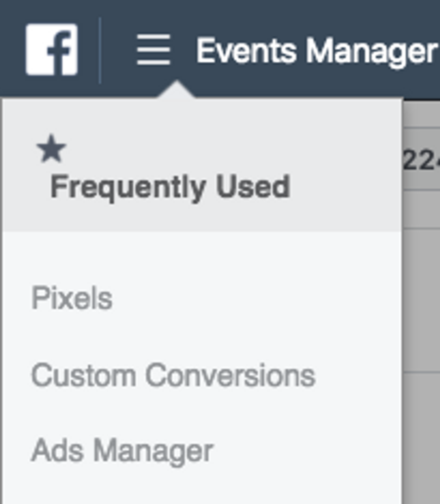Return to Facebook home via the f logo
This screenshot has width=440, height=504.
tap(52, 50)
